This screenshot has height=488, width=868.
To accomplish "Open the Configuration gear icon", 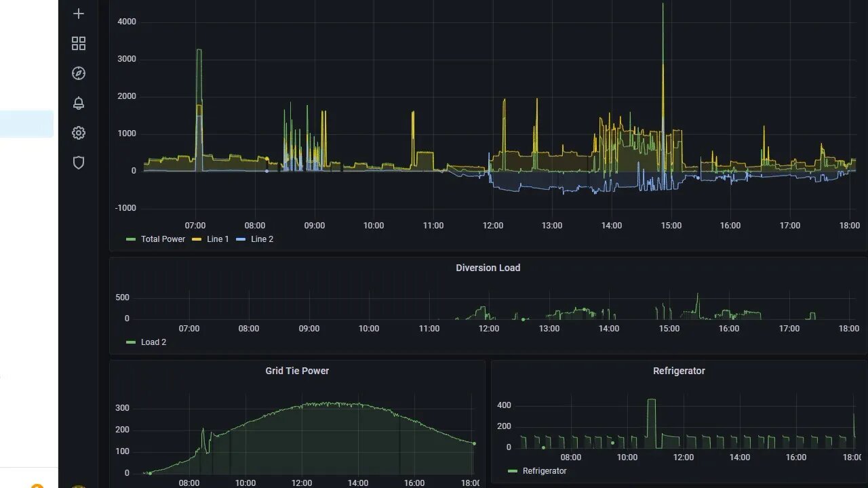I will click(x=79, y=133).
